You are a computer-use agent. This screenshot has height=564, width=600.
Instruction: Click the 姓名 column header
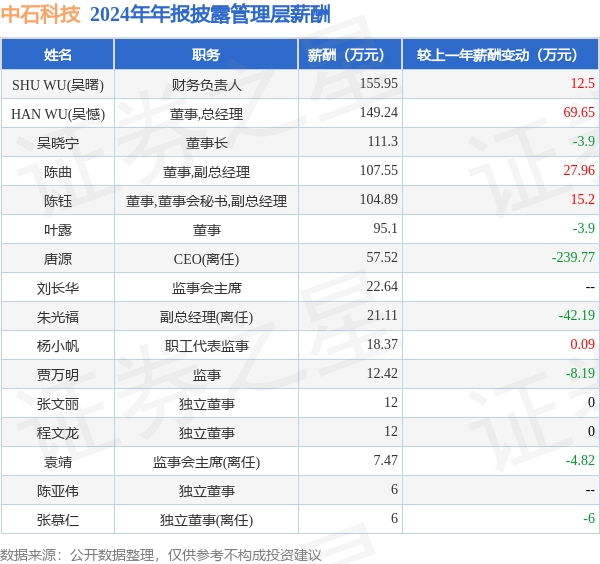pos(57,55)
